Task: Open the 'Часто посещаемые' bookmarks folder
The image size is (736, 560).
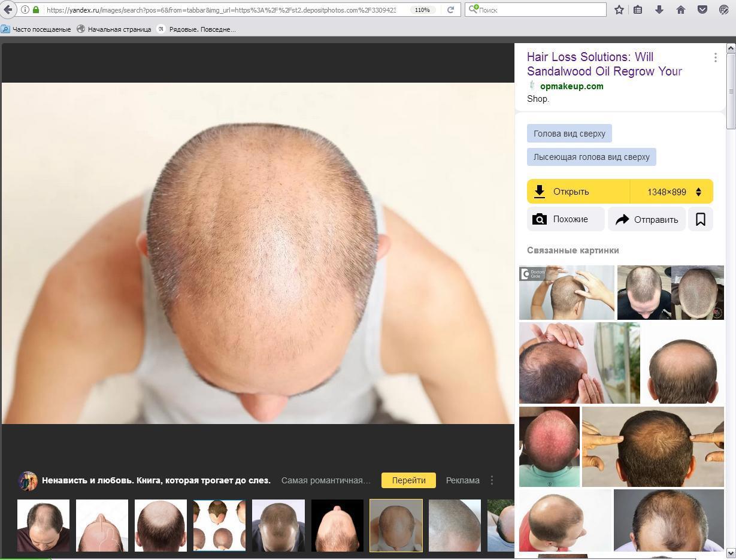Action: pos(36,29)
